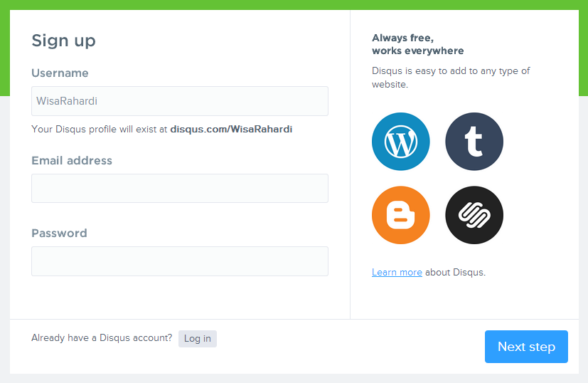588x383 pixels.
Task: Click the Password label
Action: 59,234
